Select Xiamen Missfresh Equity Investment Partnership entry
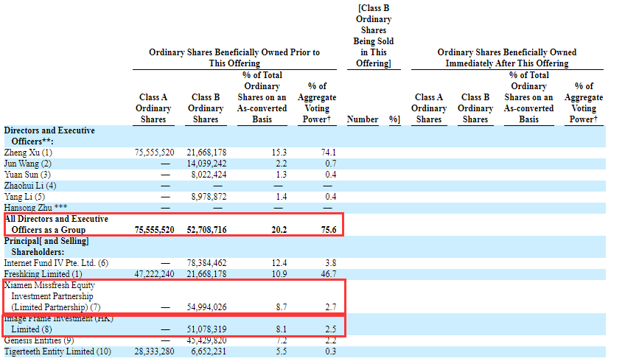 click(55, 295)
